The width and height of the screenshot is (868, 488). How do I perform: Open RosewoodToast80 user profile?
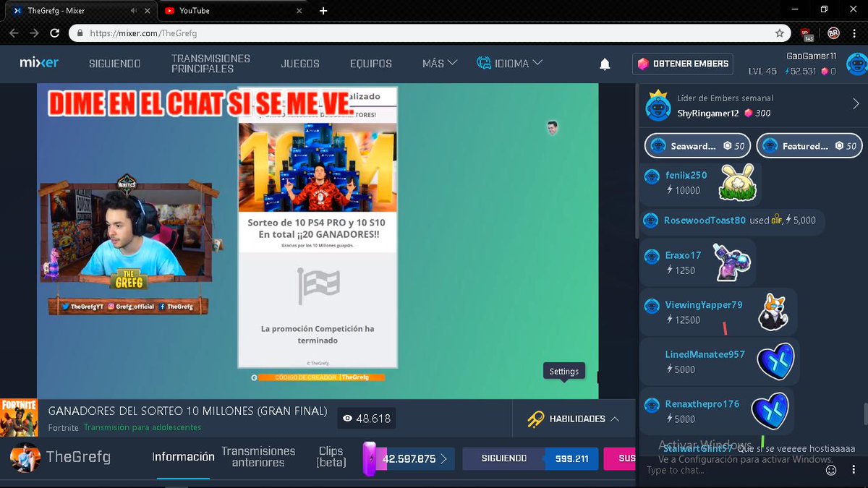705,221
